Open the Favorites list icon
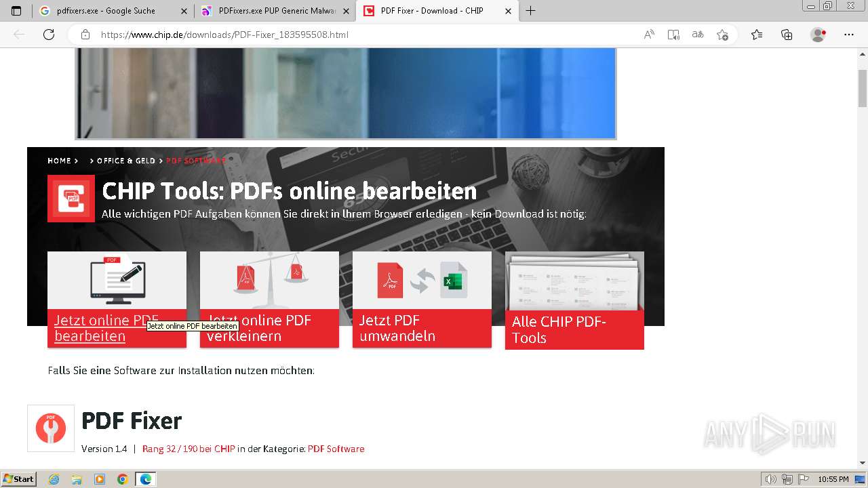The width and height of the screenshot is (868, 488). [x=757, y=35]
